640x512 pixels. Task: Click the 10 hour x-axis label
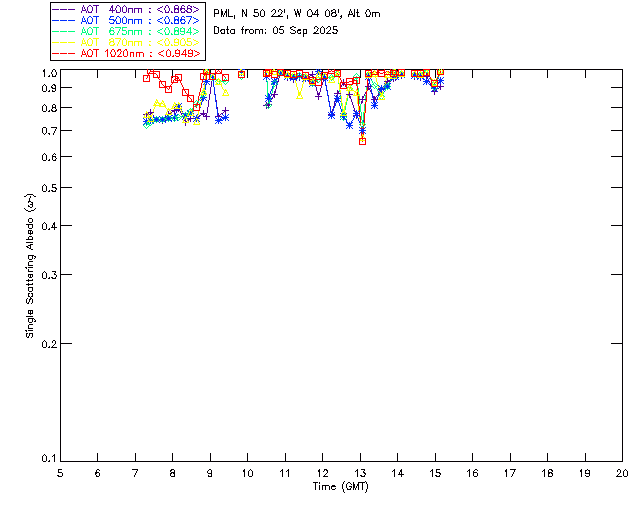(247, 473)
